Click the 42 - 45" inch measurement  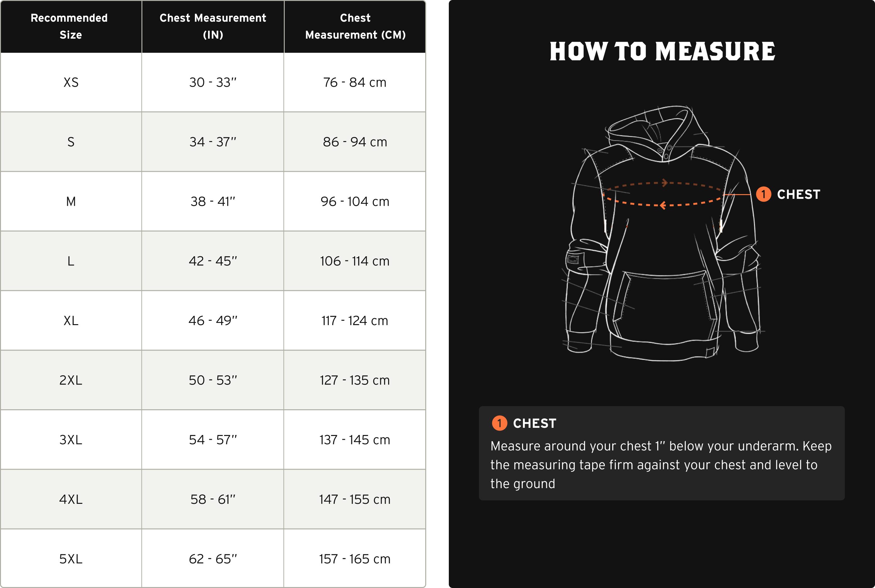[213, 261]
